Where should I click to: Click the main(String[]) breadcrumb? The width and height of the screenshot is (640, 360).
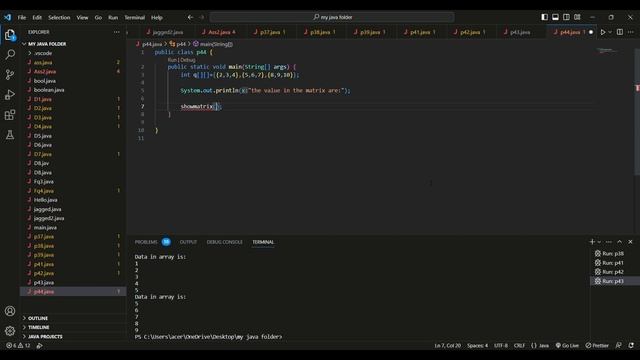pyautogui.click(x=213, y=44)
